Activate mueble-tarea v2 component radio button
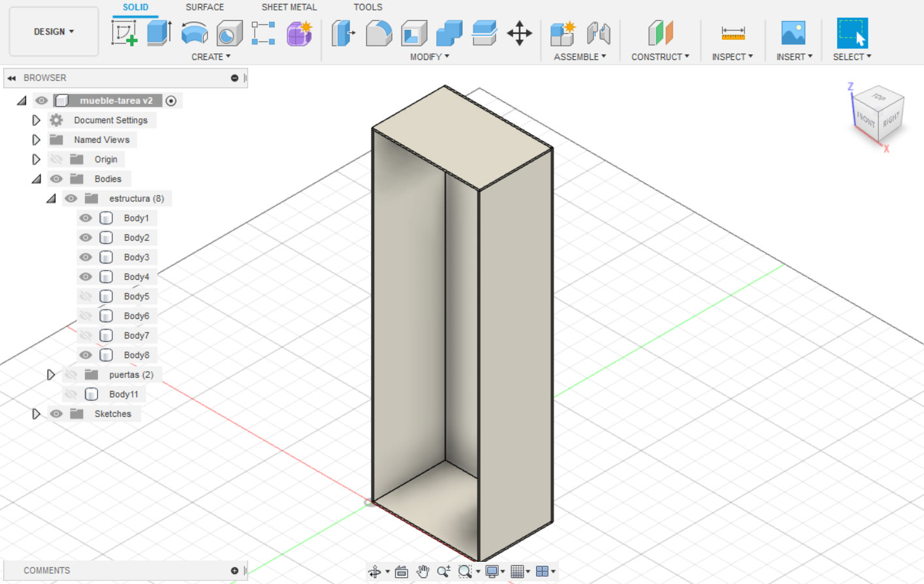924x584 pixels. [x=171, y=100]
